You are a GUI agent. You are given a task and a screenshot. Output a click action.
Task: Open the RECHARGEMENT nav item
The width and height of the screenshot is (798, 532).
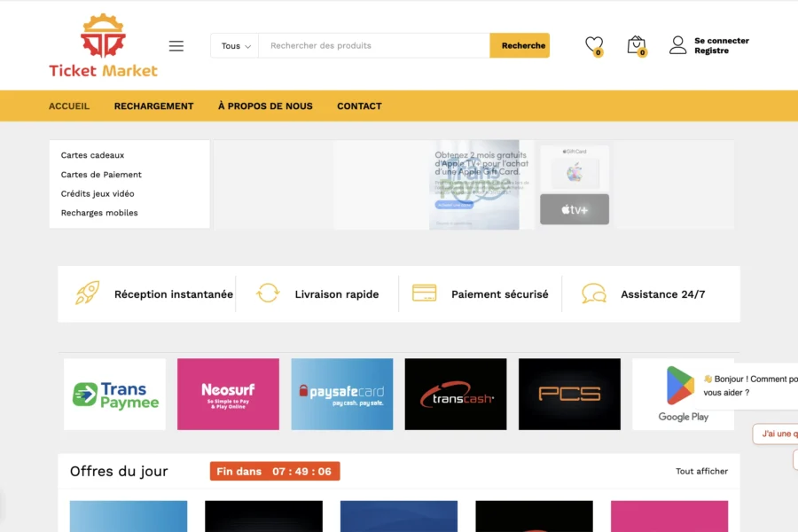point(153,106)
